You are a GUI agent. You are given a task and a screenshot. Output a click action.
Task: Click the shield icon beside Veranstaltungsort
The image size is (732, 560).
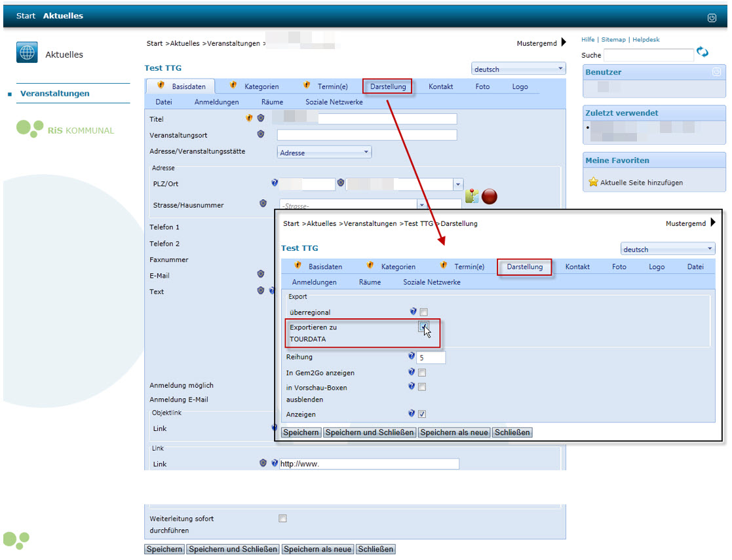point(261,134)
